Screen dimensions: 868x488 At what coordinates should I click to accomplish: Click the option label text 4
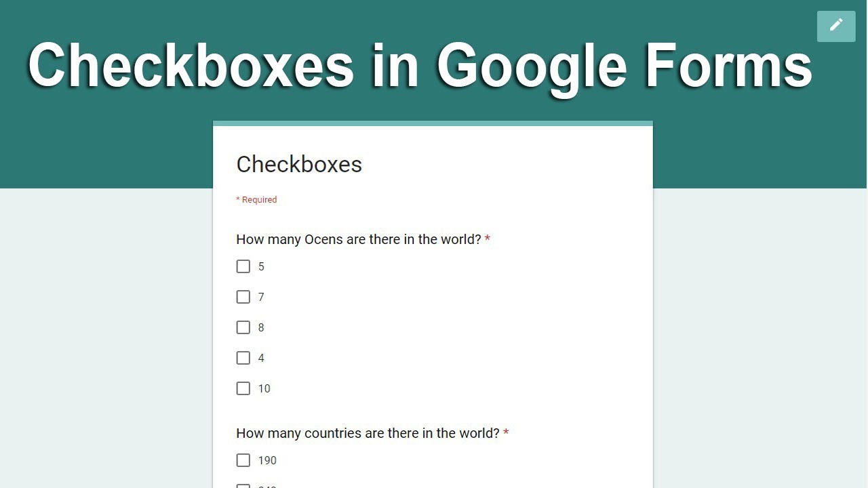261,359
